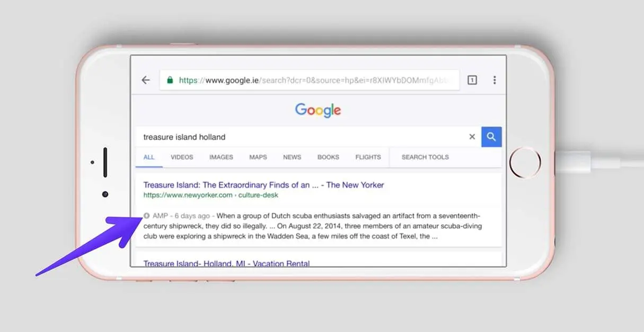Viewport: 644px width, 332px height.
Task: Open the FLIGHTS search category
Action: point(368,157)
